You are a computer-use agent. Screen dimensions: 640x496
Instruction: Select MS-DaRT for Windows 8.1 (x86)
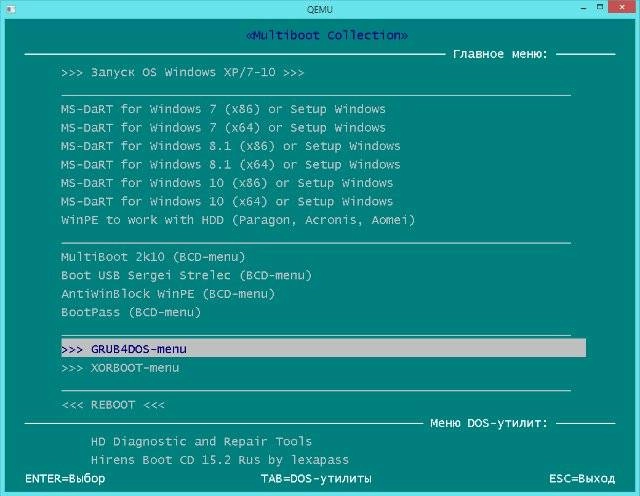231,146
